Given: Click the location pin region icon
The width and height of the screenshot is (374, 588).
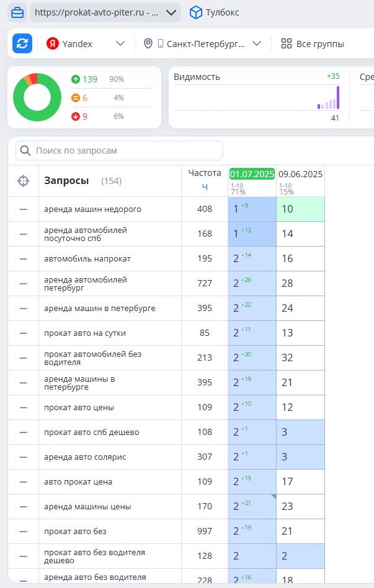Looking at the screenshot, I should 148,43.
